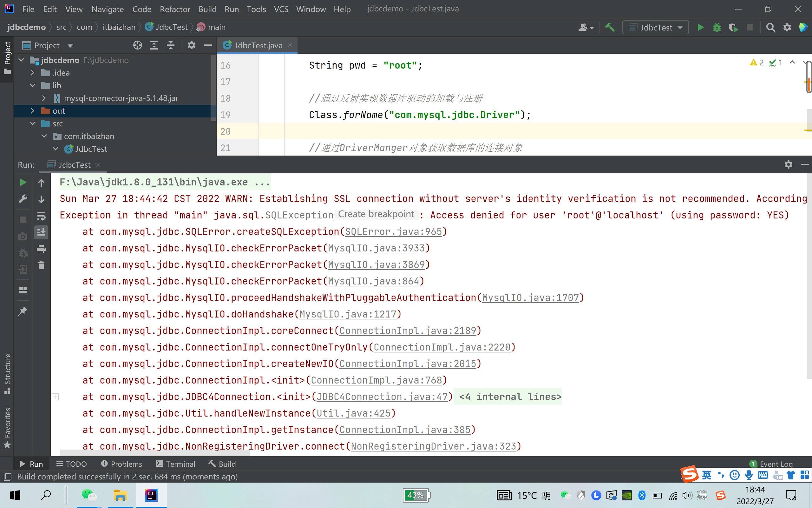Open JdbcTest run configuration dropdown
The width and height of the screenshot is (812, 508).
pyautogui.click(x=656, y=27)
